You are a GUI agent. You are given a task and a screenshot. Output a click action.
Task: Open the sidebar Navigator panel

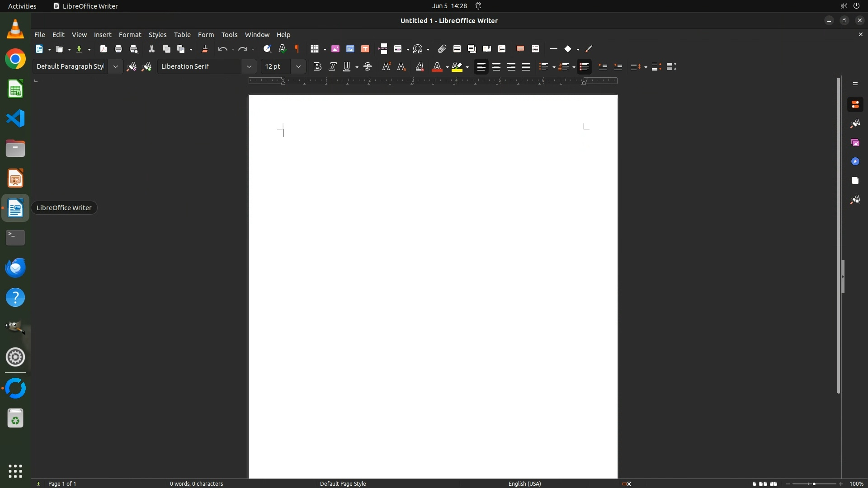point(855,162)
